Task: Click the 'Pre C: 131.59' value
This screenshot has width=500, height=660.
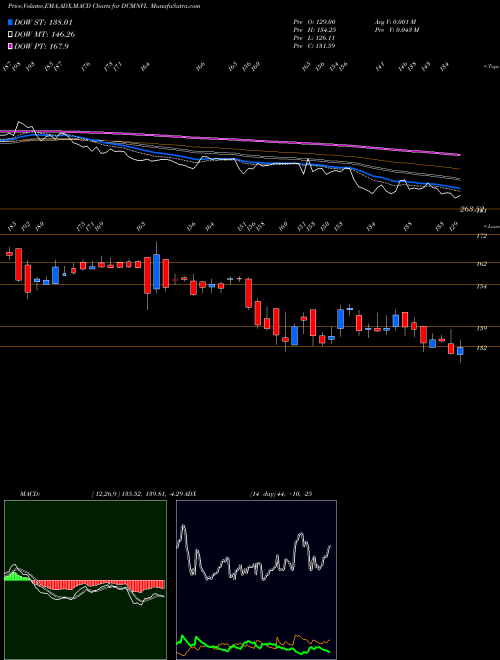Action: (x=314, y=46)
